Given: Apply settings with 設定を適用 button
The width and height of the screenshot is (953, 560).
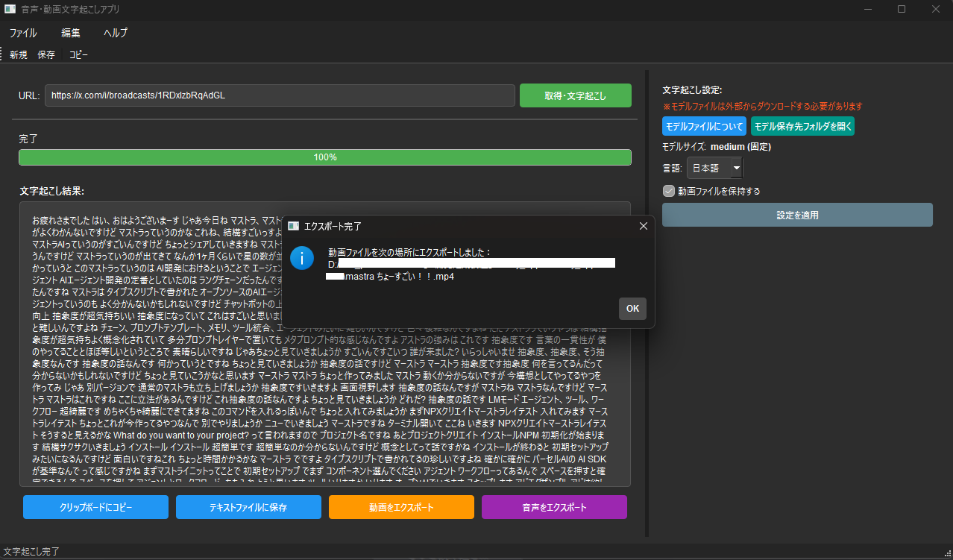Looking at the screenshot, I should click(x=797, y=215).
